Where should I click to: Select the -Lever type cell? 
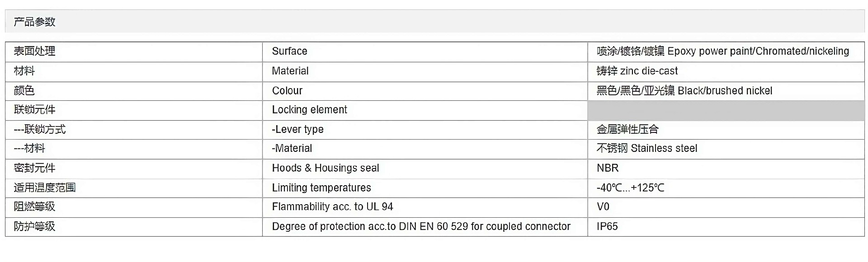click(x=425, y=130)
